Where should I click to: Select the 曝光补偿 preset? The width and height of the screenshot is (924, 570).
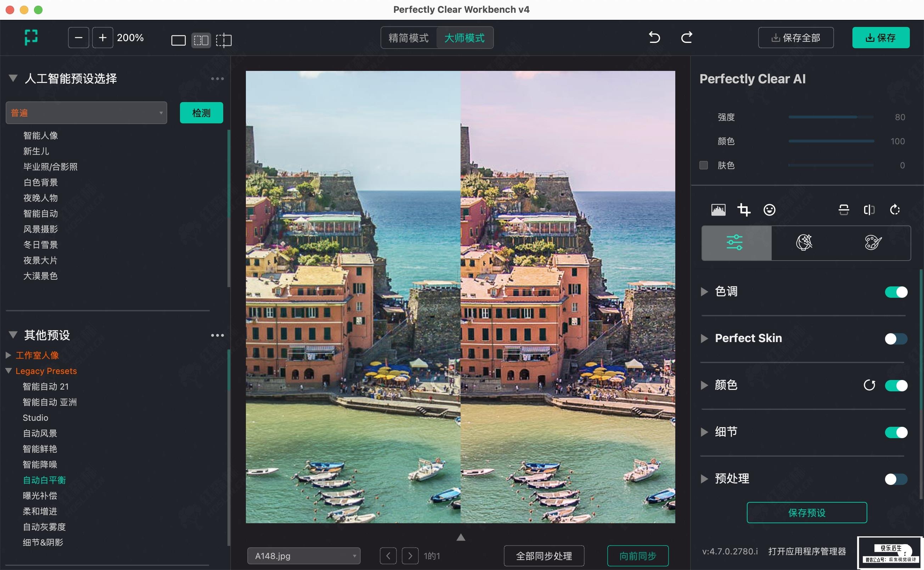[40, 495]
